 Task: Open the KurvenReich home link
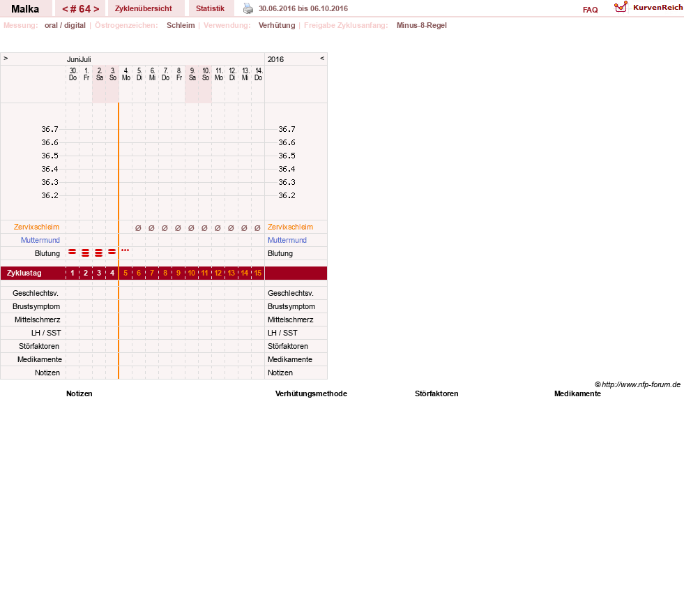pyautogui.click(x=658, y=8)
